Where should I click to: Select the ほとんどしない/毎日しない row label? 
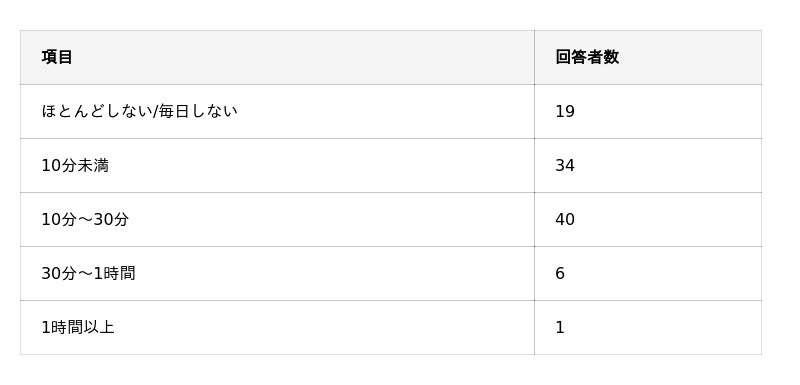tap(139, 111)
